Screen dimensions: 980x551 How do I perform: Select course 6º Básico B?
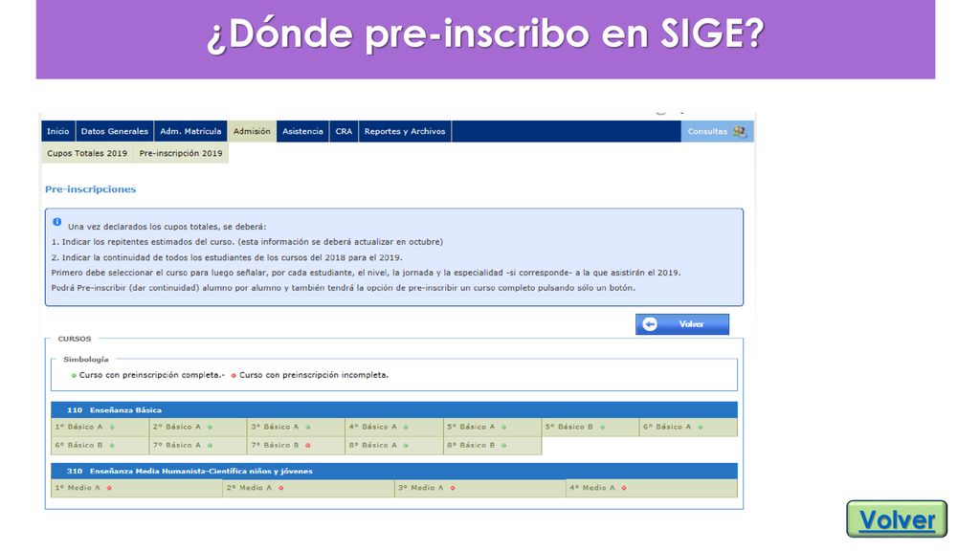[100, 446]
